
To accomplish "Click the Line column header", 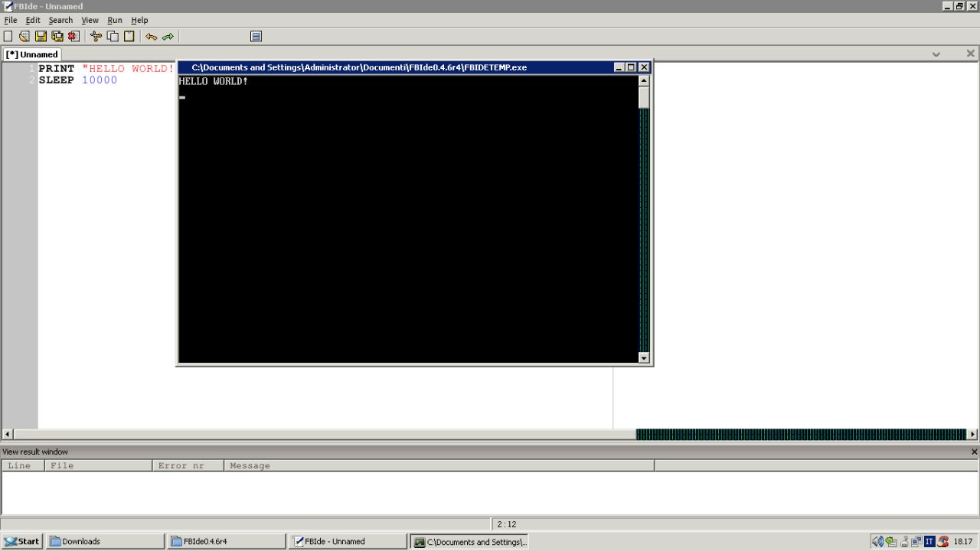I will [23, 465].
